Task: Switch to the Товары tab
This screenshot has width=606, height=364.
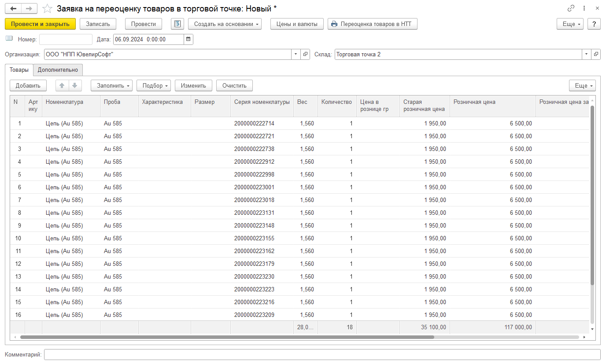Action: (x=19, y=70)
